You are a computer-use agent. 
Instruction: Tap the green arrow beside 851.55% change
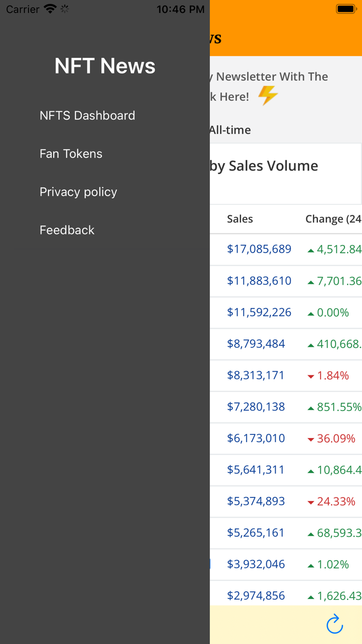coord(310,407)
